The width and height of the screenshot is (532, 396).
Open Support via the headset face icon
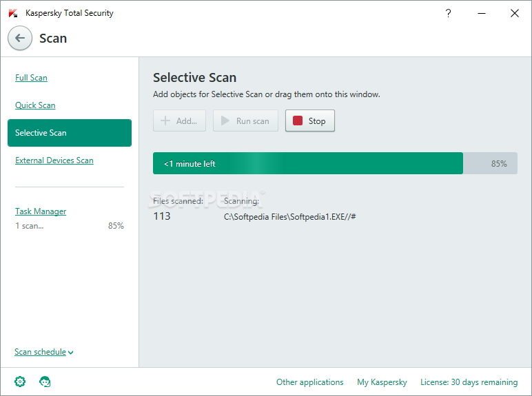pos(45,382)
